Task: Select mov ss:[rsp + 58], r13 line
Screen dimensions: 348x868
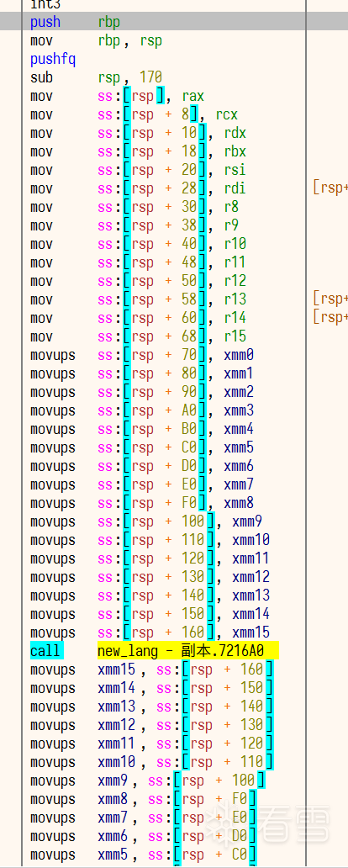Action: pyautogui.click(x=139, y=299)
